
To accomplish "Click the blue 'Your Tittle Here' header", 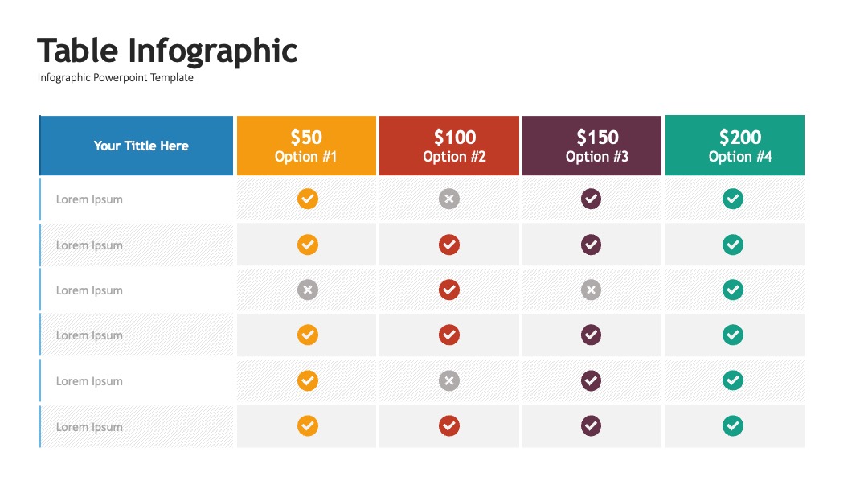I will (136, 146).
